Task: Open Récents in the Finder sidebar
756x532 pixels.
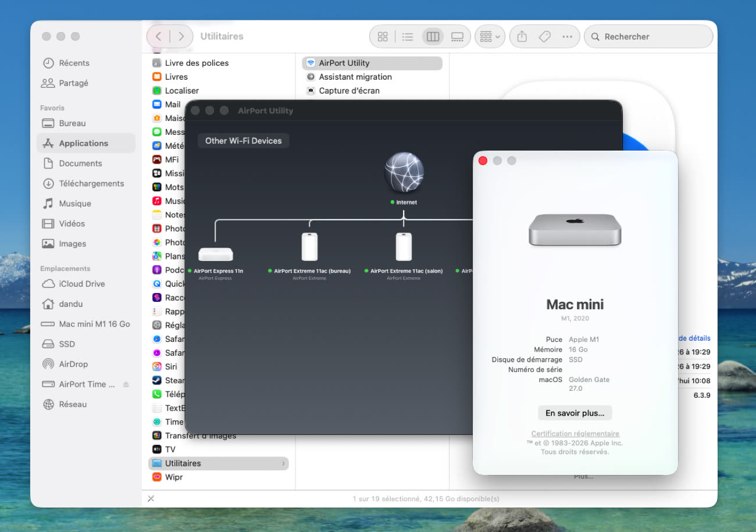Action: pyautogui.click(x=86, y=63)
